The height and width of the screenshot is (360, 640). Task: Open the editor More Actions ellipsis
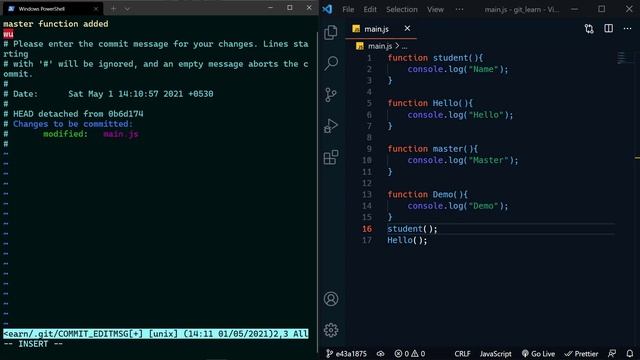tap(627, 29)
